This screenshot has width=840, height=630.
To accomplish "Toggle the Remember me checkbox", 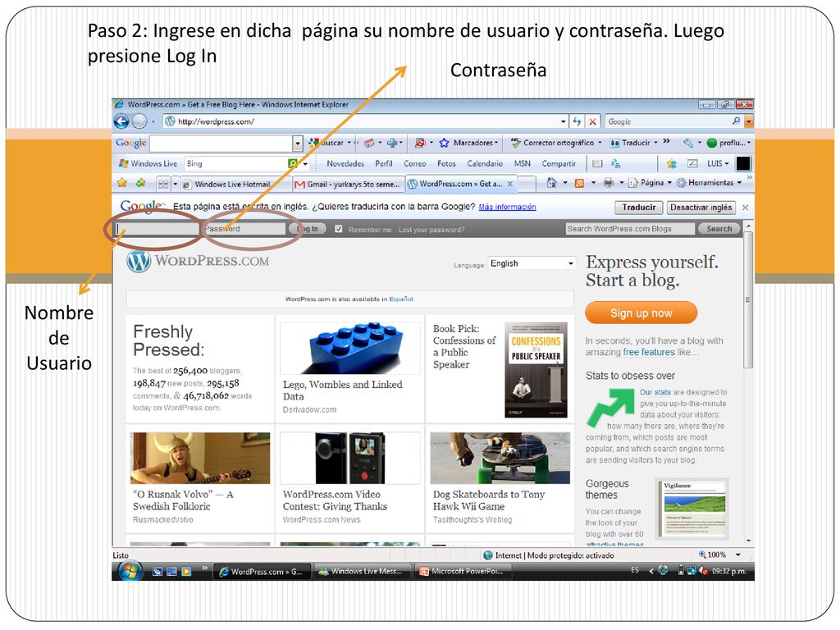I will [339, 229].
